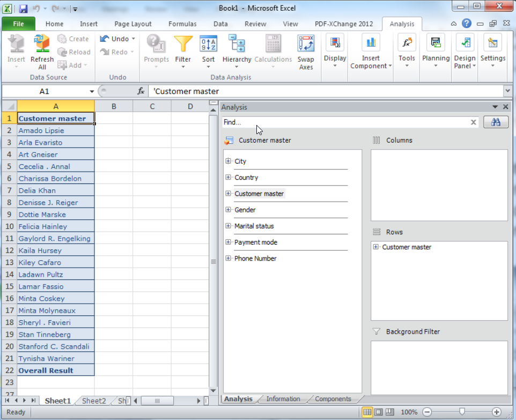516x420 pixels.
Task: Open the Display options icon
Action: pyautogui.click(x=335, y=42)
